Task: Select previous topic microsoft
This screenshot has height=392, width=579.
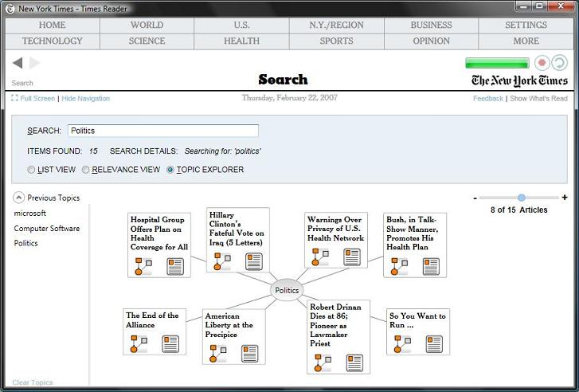Action: click(30, 214)
